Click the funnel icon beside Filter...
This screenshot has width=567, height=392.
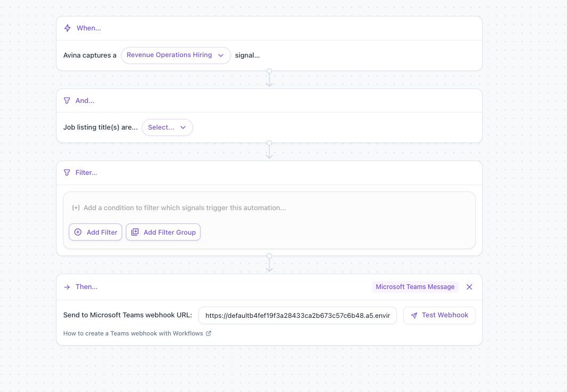(x=67, y=172)
